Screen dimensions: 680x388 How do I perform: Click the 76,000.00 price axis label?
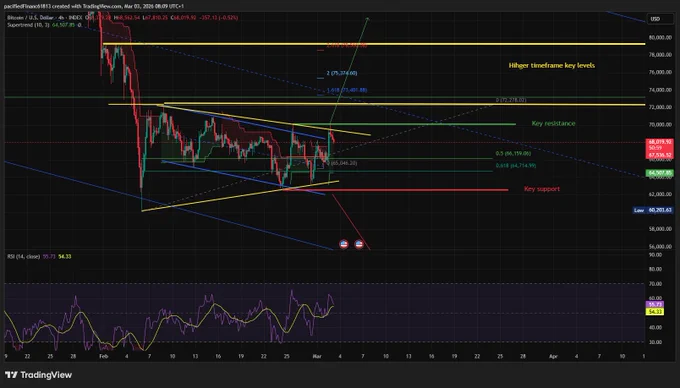tap(660, 72)
